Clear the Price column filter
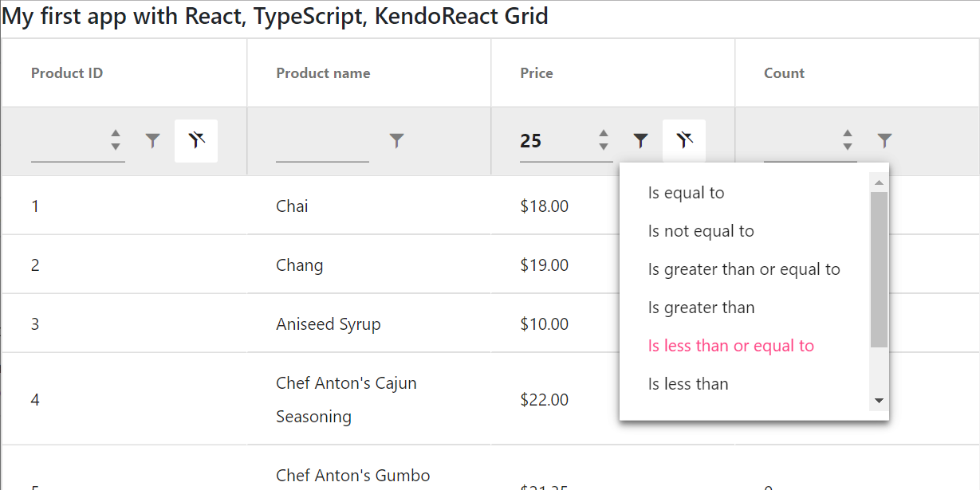Viewport: 980px width, 490px height. point(683,140)
